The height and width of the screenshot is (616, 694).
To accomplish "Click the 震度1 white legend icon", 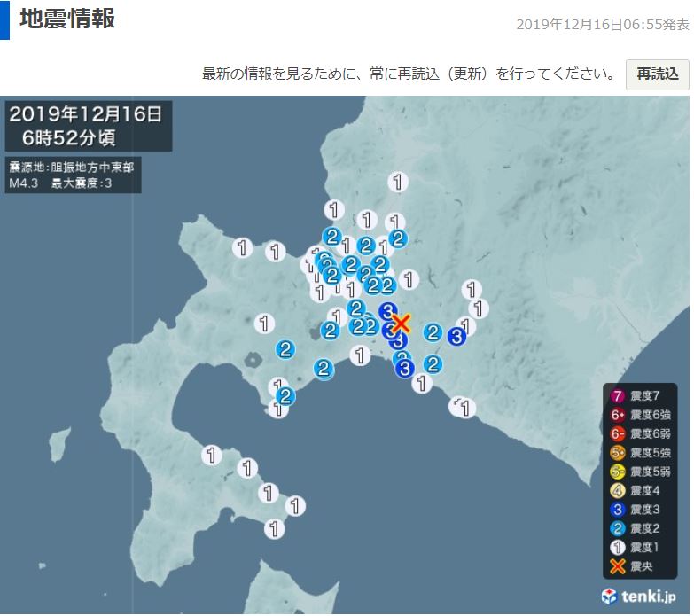I will tap(619, 547).
